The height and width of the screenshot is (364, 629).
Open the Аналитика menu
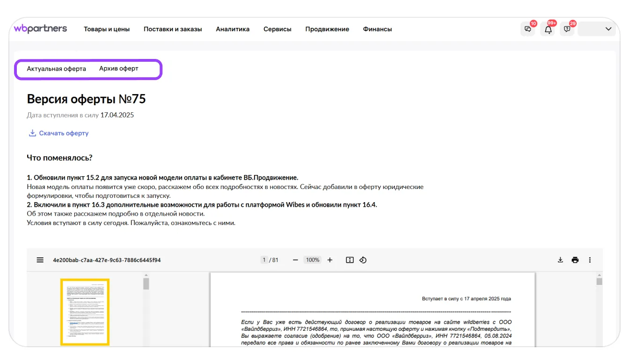(233, 29)
